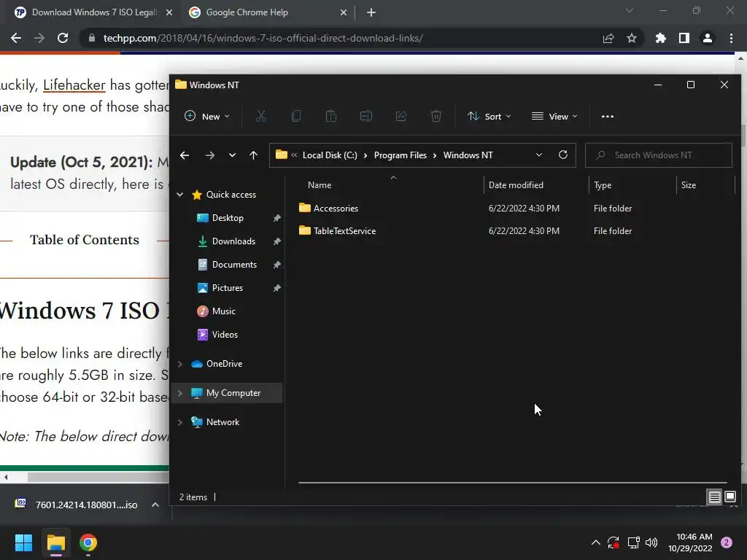Switch to Download Windows 7 ISO tab
Viewport: 747px width, 560px height.
[x=94, y=12]
